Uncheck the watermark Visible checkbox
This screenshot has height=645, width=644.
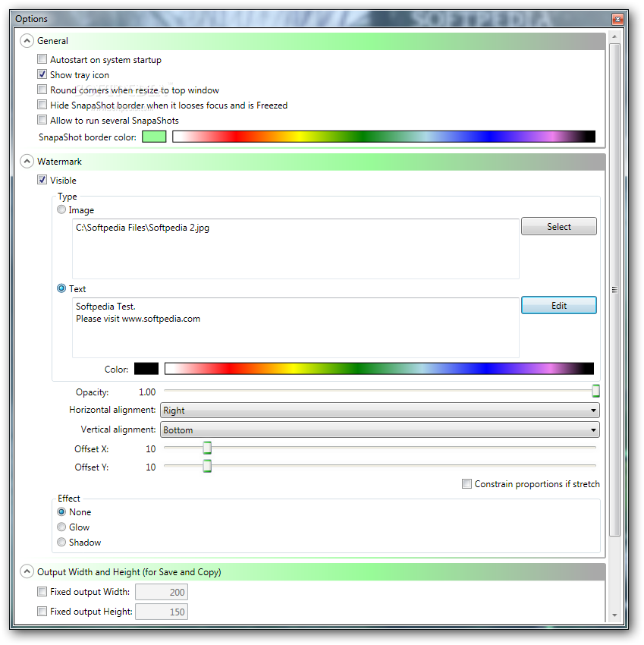(x=42, y=180)
